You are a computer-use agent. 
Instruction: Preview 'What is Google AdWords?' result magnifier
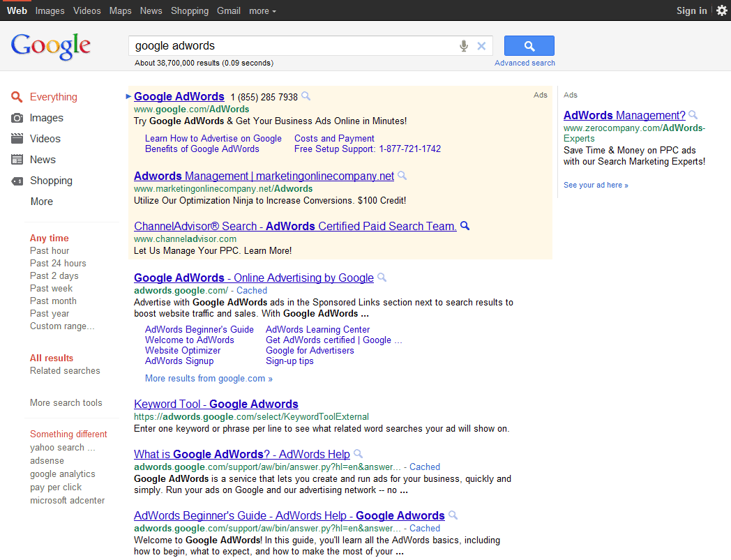coord(358,454)
